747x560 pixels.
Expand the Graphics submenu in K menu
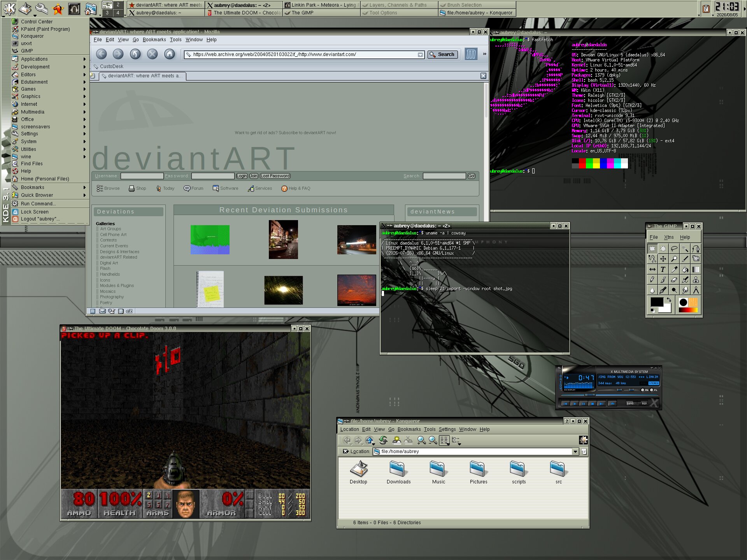pyautogui.click(x=49, y=96)
